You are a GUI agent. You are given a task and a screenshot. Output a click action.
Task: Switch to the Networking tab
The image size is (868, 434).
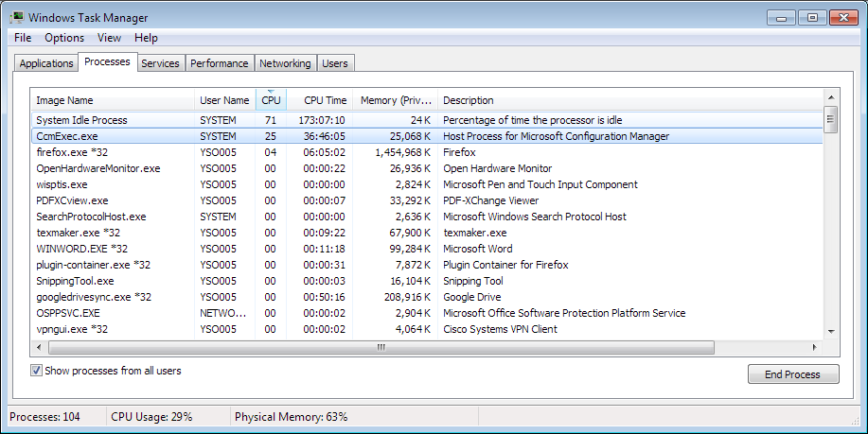285,63
